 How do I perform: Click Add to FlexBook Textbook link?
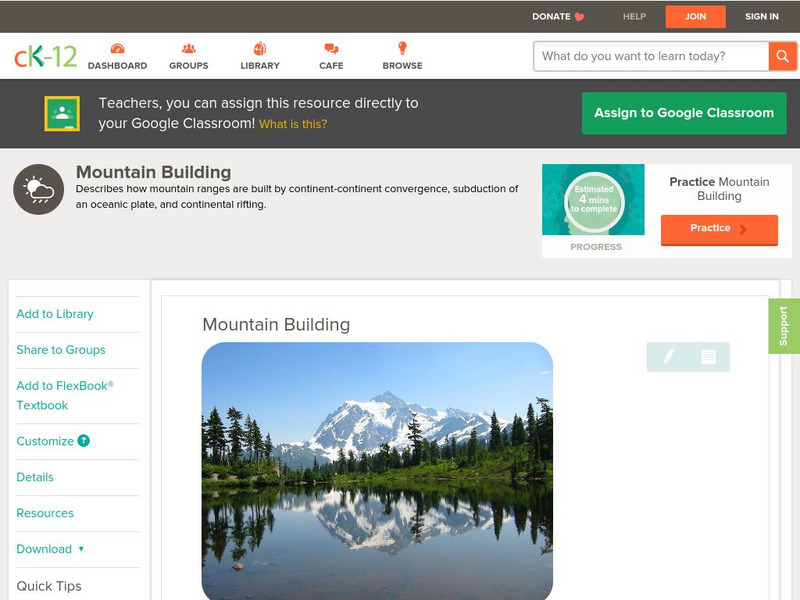click(65, 395)
